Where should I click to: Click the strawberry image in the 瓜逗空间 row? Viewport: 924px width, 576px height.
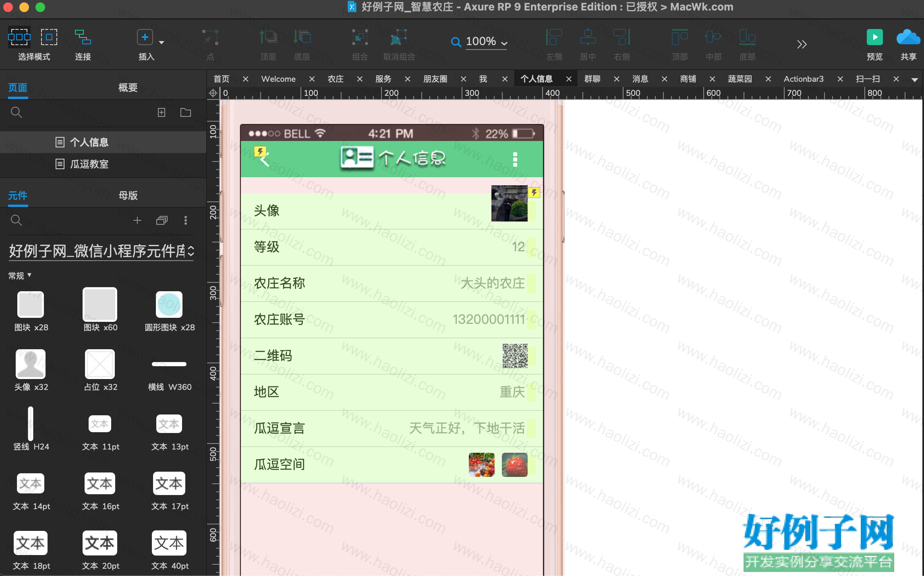pos(514,464)
